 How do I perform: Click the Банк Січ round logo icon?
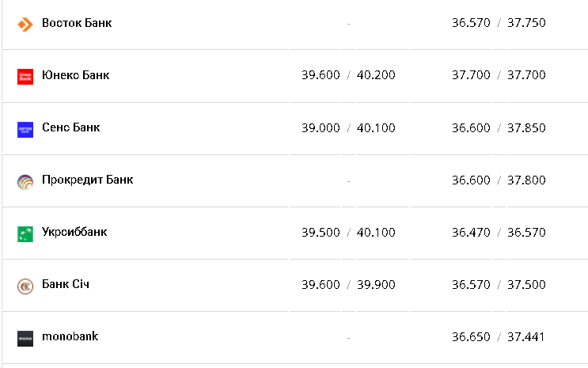click(25, 286)
